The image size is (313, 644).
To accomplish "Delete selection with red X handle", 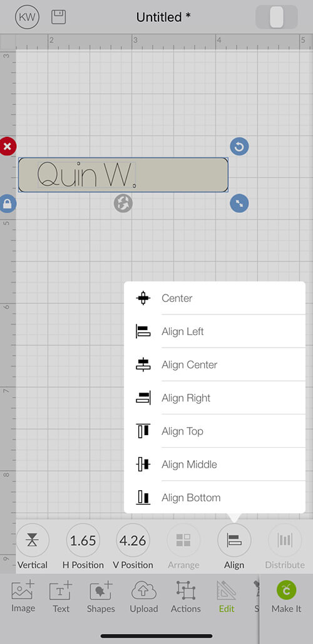I will click(x=8, y=147).
